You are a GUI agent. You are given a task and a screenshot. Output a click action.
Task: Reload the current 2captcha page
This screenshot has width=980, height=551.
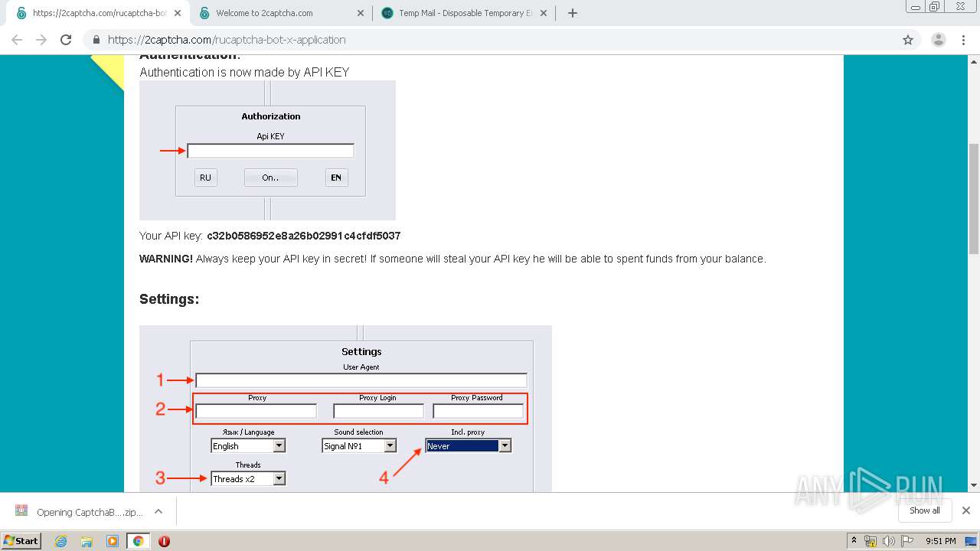click(66, 40)
